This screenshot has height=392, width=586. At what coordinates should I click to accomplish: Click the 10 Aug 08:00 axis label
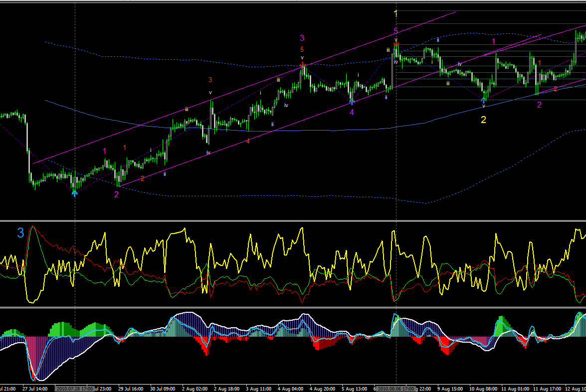click(x=483, y=389)
